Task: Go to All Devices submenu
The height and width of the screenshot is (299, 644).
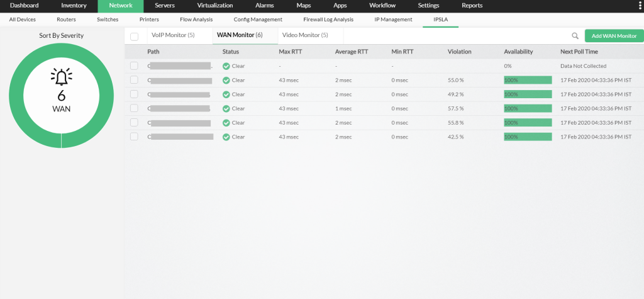Action: [23, 20]
